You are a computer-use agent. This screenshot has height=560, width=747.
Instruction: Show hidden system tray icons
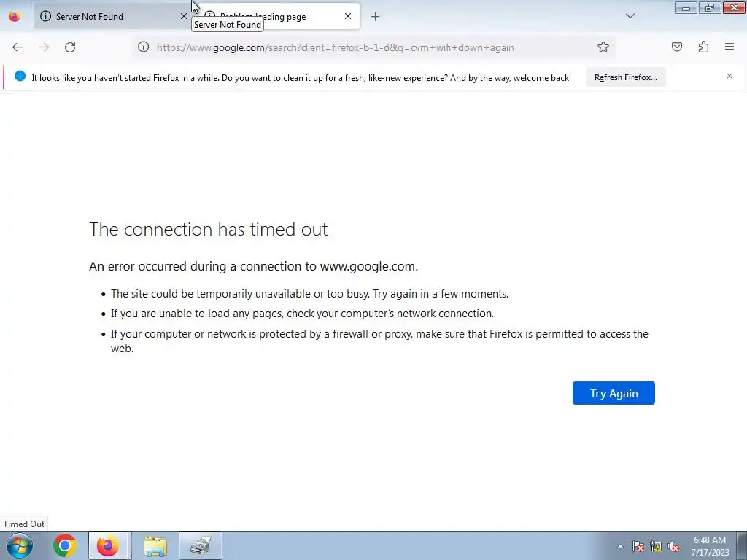coord(620,546)
